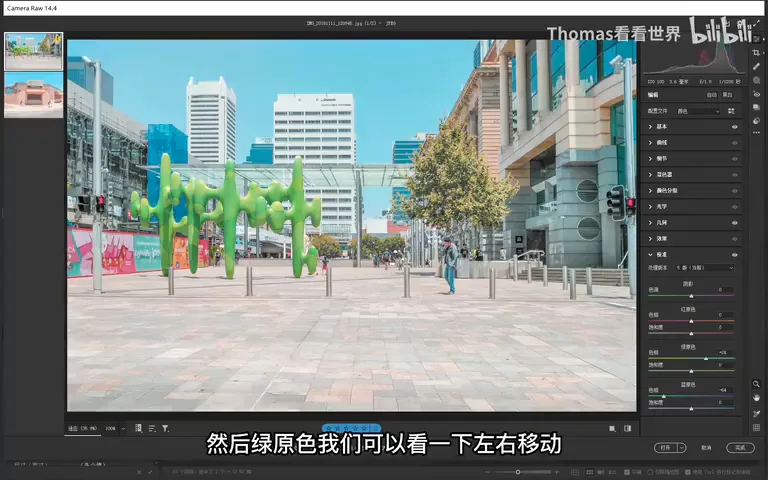The height and width of the screenshot is (480, 768).
Task: Select the second filmstrip thumbnail (pink building)
Action: [x=34, y=95]
